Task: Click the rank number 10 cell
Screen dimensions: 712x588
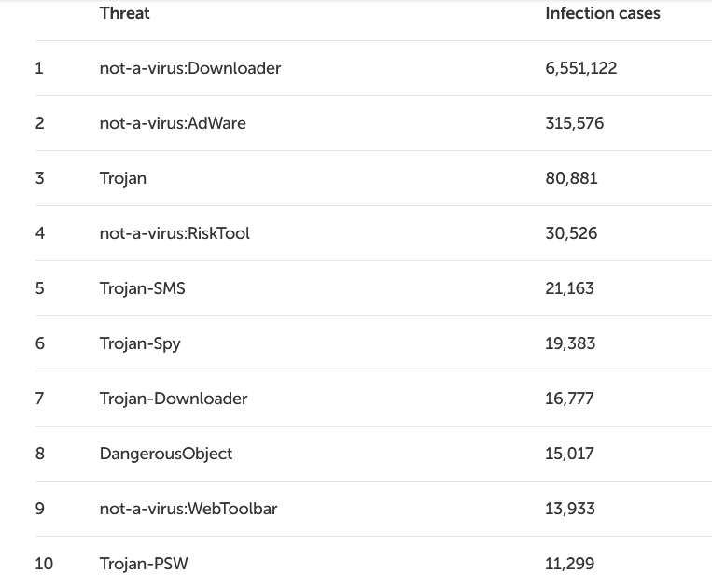Action: (44, 564)
